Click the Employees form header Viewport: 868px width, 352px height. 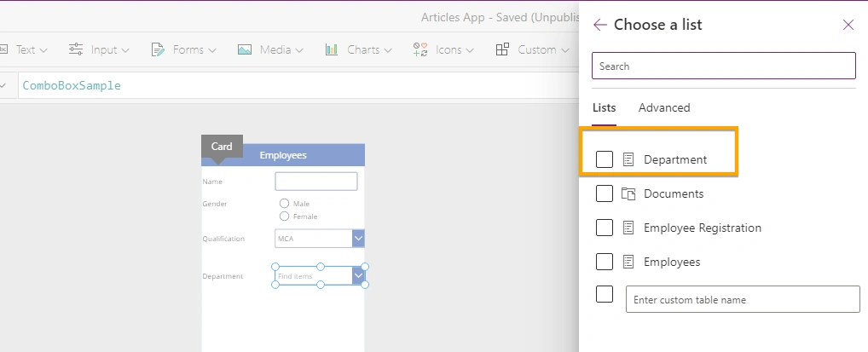point(283,155)
